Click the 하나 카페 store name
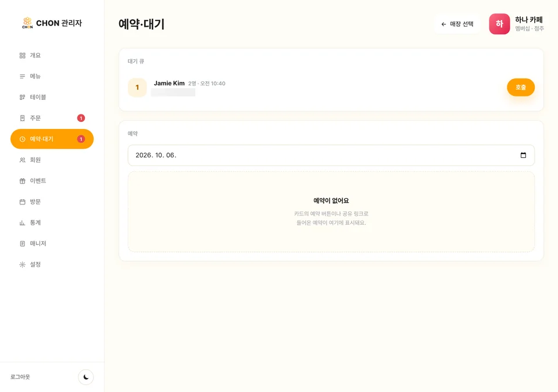The image size is (558, 392). pyautogui.click(x=529, y=20)
